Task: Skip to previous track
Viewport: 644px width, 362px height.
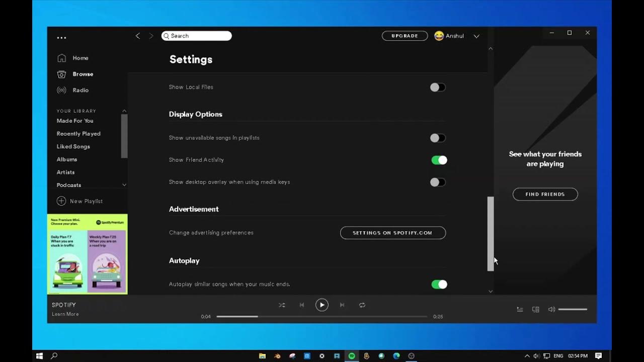Action: pos(302,305)
